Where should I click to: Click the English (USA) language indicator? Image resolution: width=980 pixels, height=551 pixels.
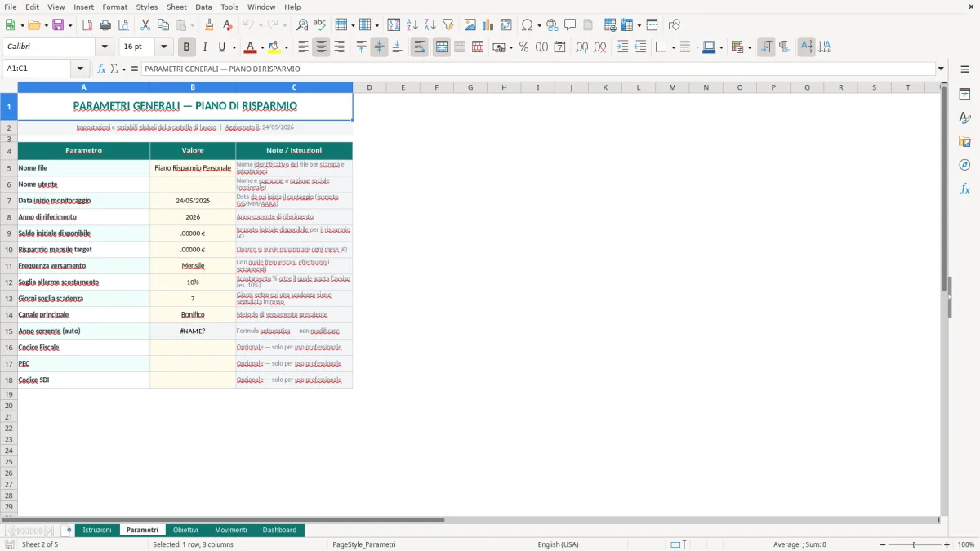(x=558, y=544)
